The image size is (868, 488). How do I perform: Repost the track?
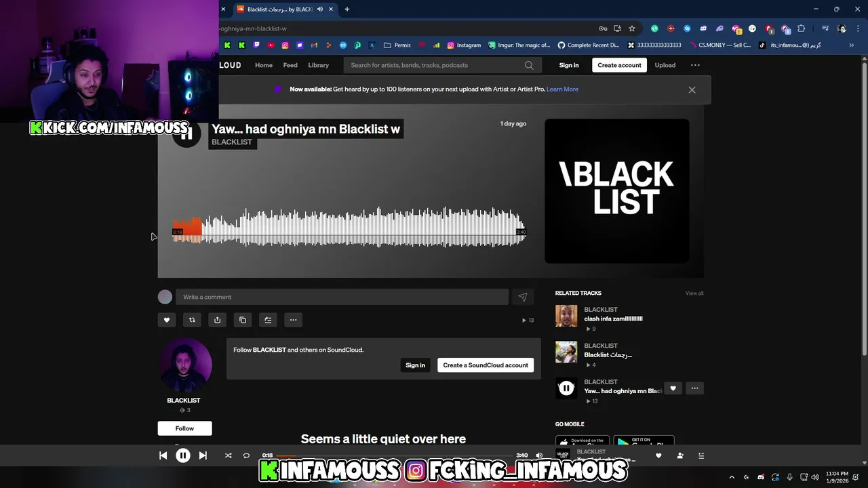pyautogui.click(x=192, y=320)
